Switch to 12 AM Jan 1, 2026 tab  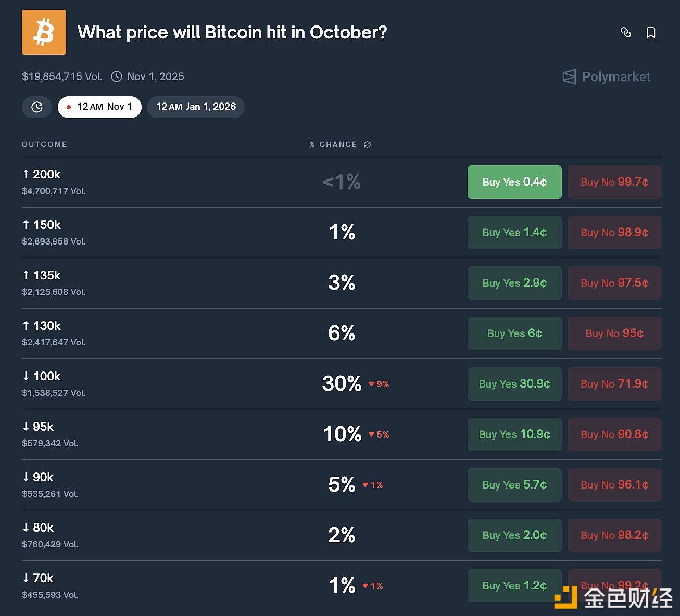(196, 107)
